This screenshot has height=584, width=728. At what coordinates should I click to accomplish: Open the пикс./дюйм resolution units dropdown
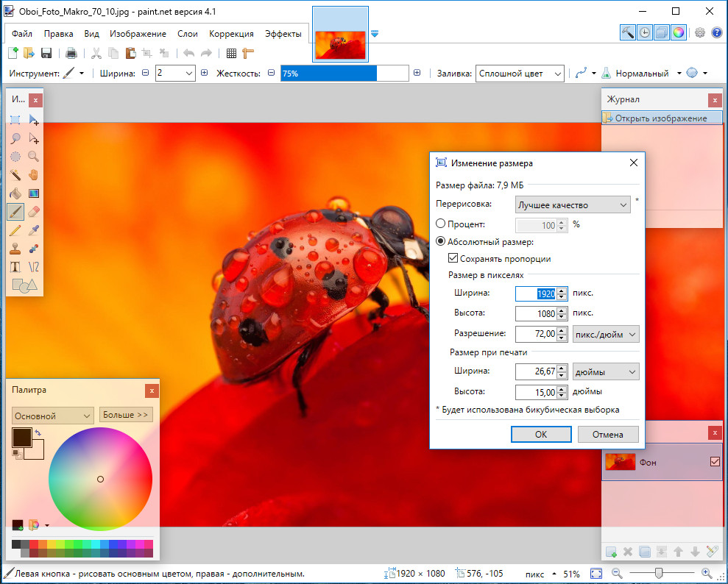click(606, 334)
